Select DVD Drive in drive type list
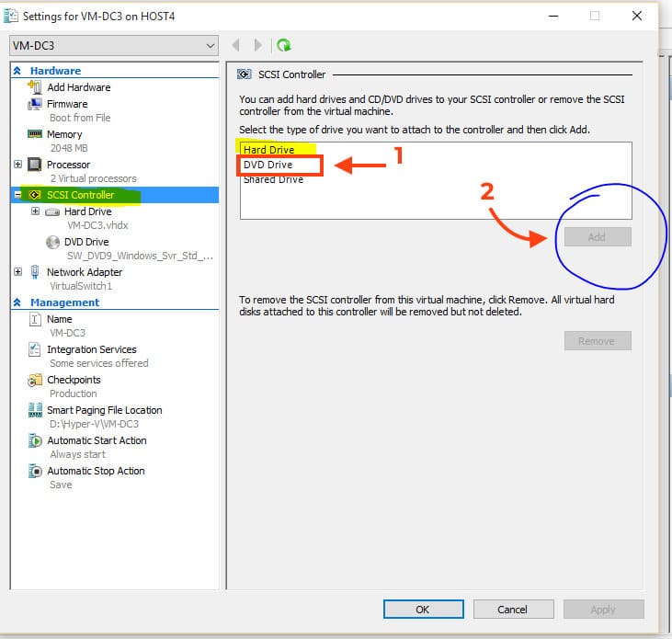Image resolution: width=672 pixels, height=639 pixels. [268, 165]
